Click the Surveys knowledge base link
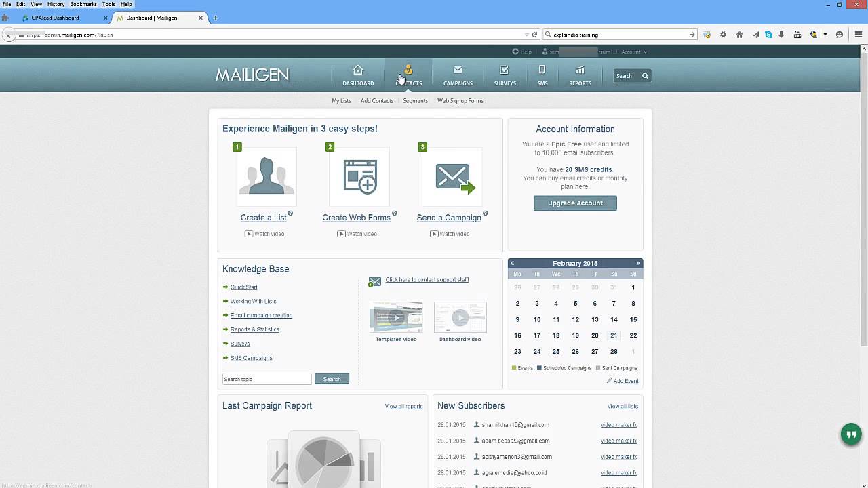868x488 pixels. [x=240, y=344]
